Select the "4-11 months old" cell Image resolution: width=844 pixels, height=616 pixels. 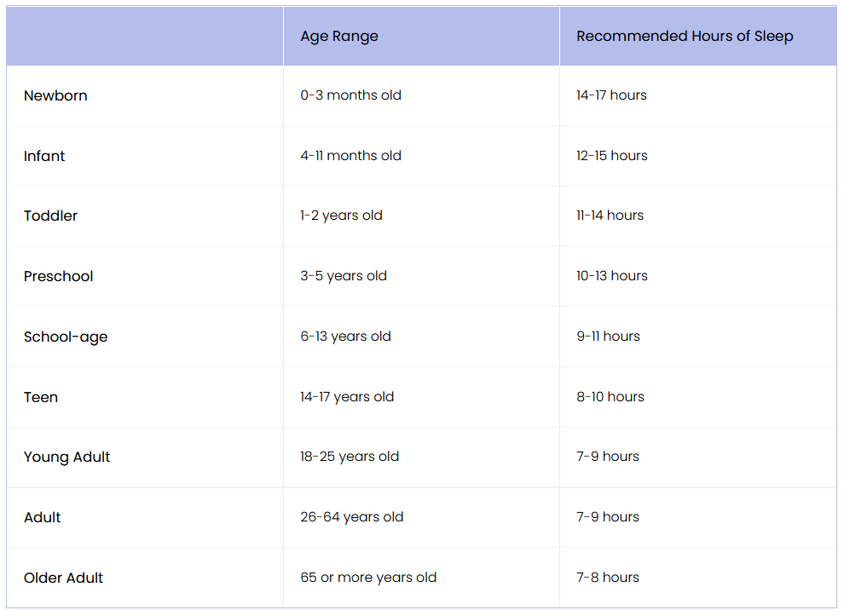pyautogui.click(x=350, y=156)
